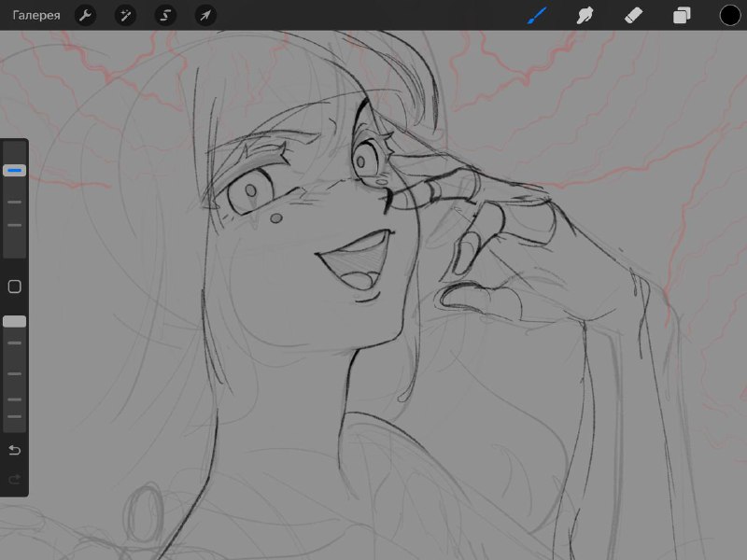Select the Smudge finger tool
Screen dimensions: 747x560
click(x=585, y=15)
